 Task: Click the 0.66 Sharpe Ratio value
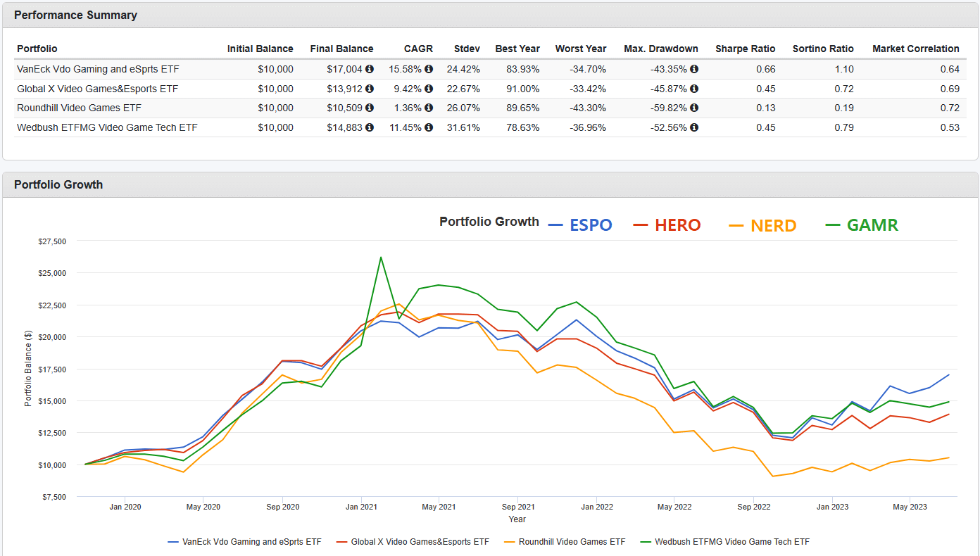(766, 69)
